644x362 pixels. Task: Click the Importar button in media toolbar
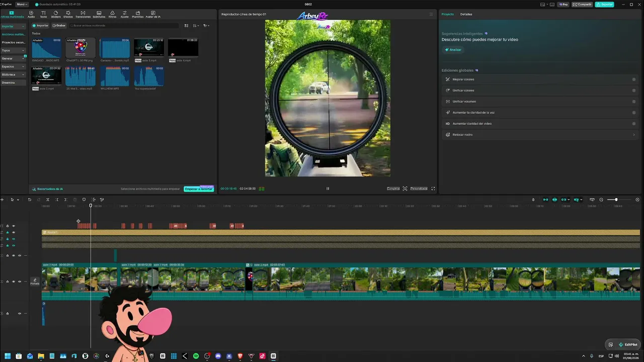tap(41, 26)
